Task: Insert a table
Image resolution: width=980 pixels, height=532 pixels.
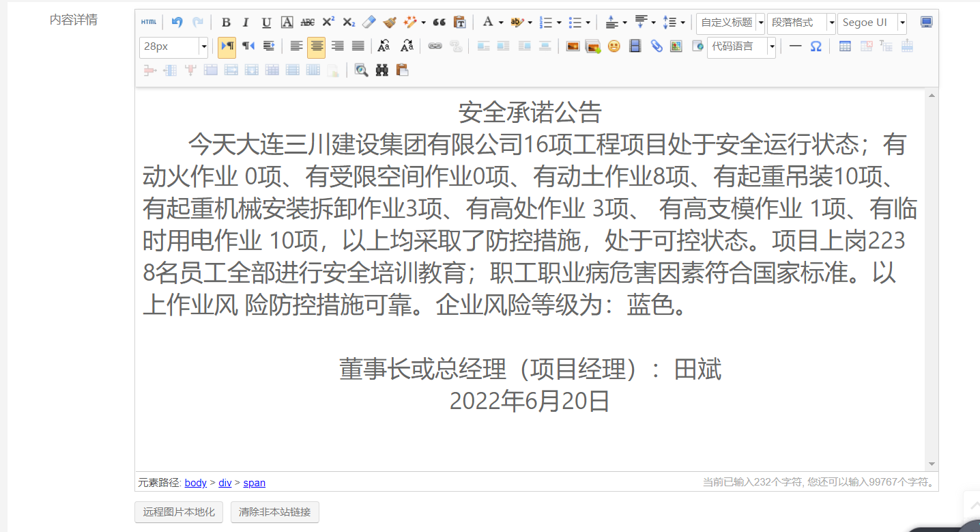Action: 845,46
